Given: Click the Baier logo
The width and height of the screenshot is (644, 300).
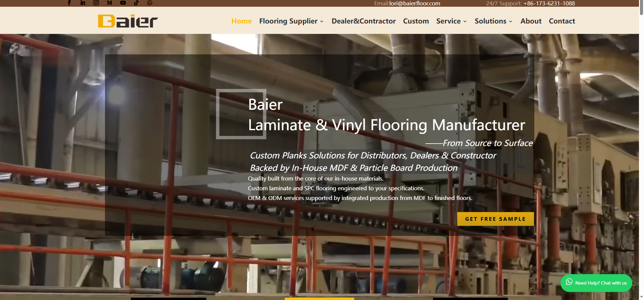Looking at the screenshot, I should point(128,21).
